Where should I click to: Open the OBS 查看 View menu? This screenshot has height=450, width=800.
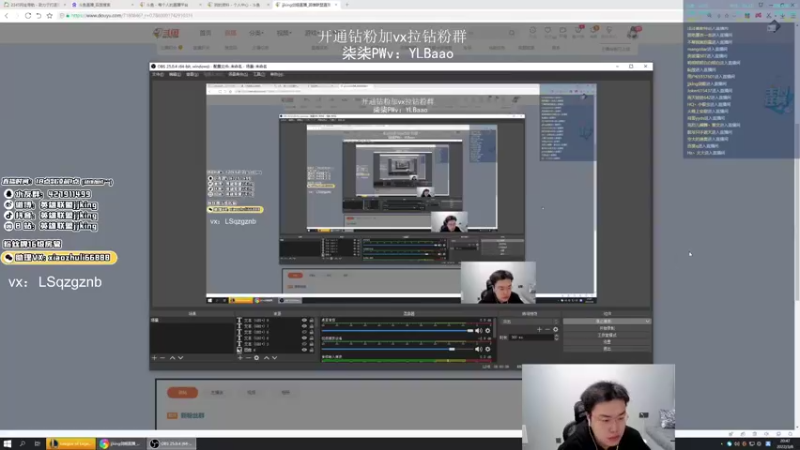pyautogui.click(x=192, y=74)
